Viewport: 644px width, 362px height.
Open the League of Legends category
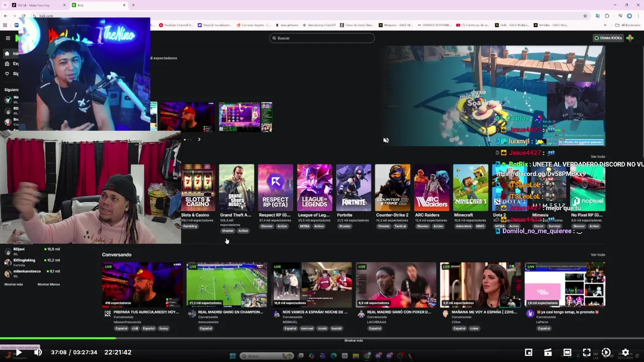pos(314,187)
